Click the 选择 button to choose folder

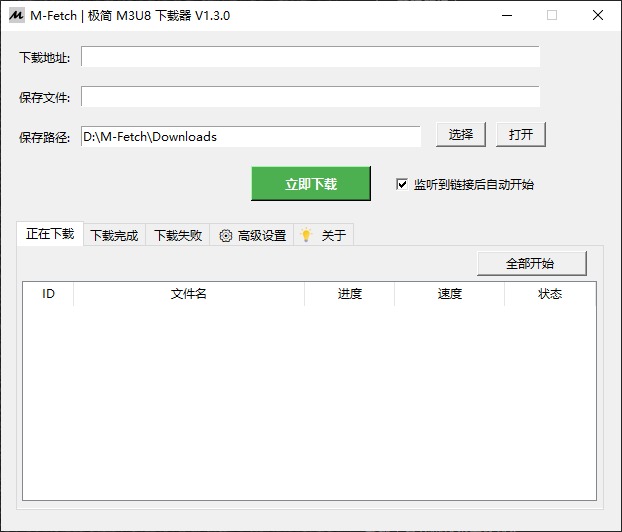click(x=461, y=134)
